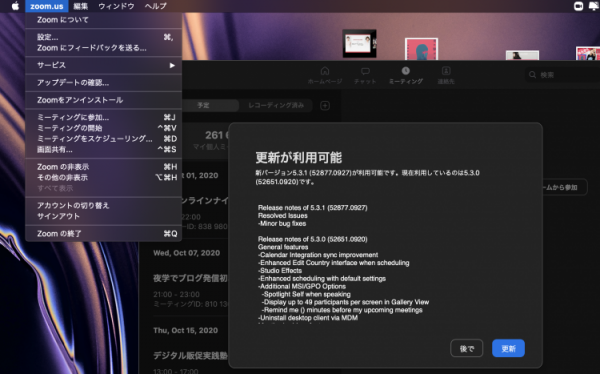Choose その他の非表示
Viewport: 600px width, 374px height.
pos(103,178)
